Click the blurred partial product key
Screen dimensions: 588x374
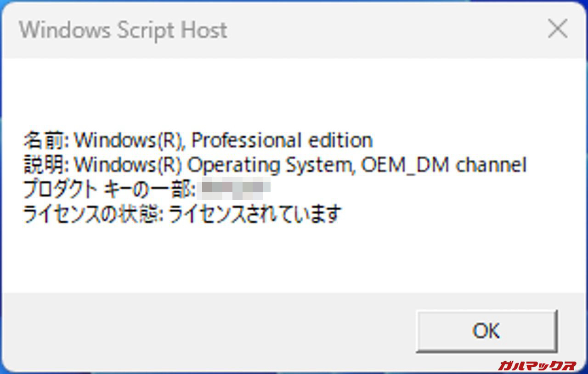point(235,190)
